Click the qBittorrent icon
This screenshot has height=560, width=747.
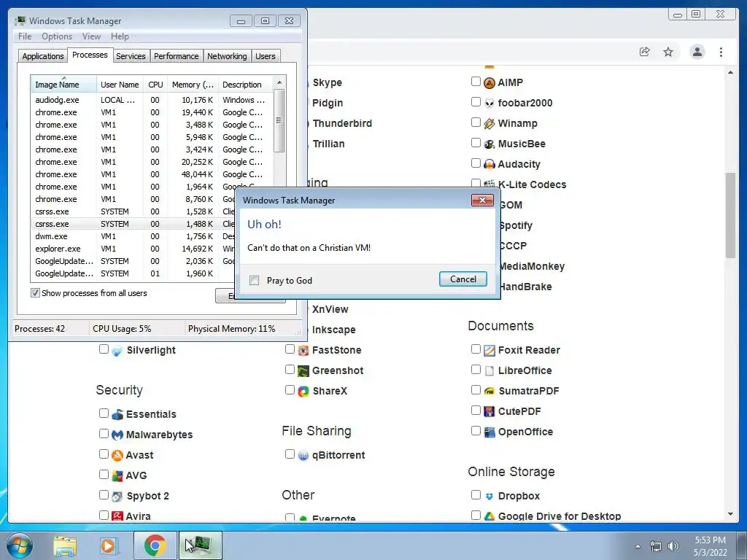click(303, 456)
